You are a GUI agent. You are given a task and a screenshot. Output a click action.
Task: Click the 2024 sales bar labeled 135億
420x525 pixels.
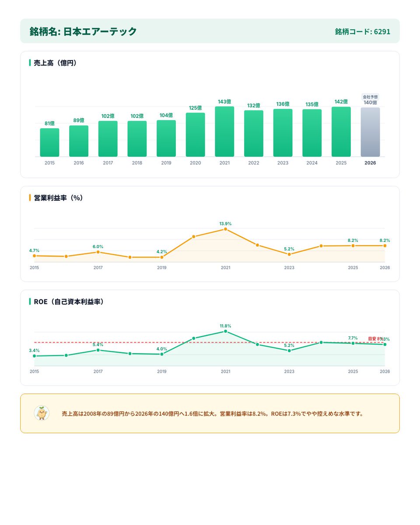click(312, 133)
